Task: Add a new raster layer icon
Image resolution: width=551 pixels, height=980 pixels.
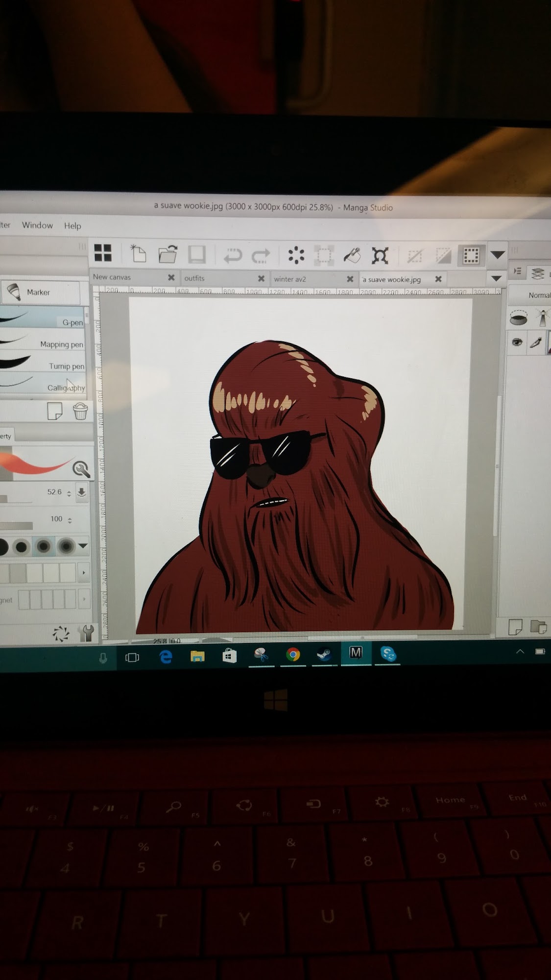Action: 515,626
